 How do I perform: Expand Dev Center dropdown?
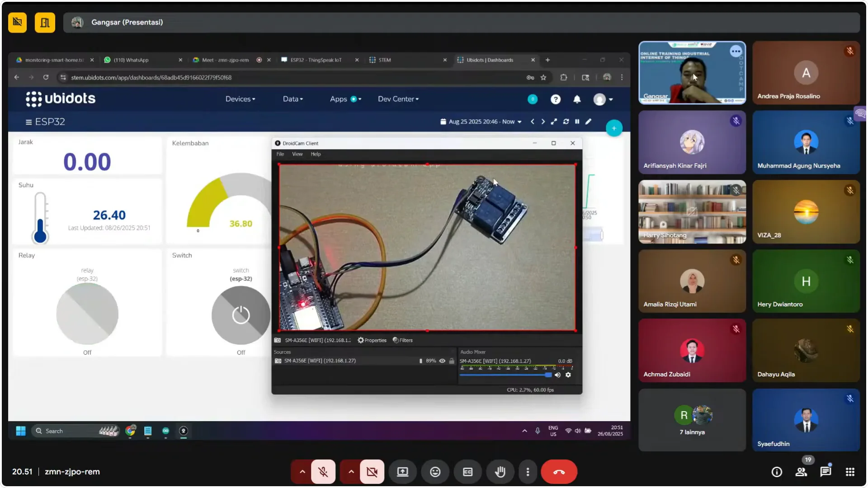click(x=398, y=99)
